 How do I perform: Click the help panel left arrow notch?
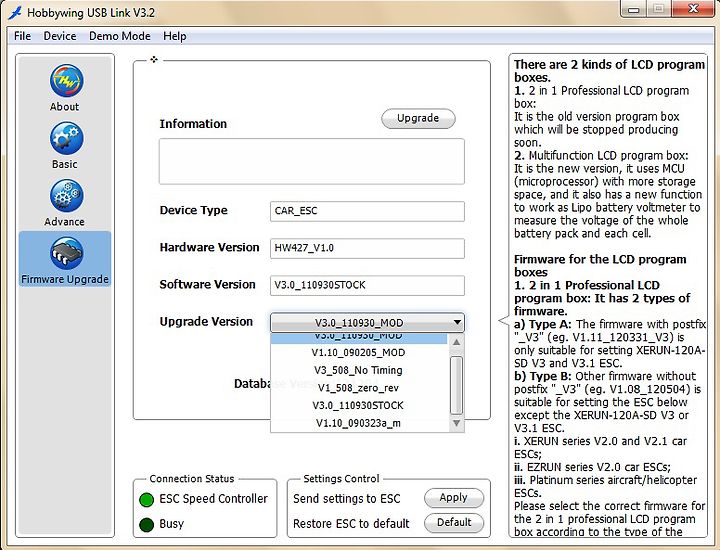click(504, 321)
